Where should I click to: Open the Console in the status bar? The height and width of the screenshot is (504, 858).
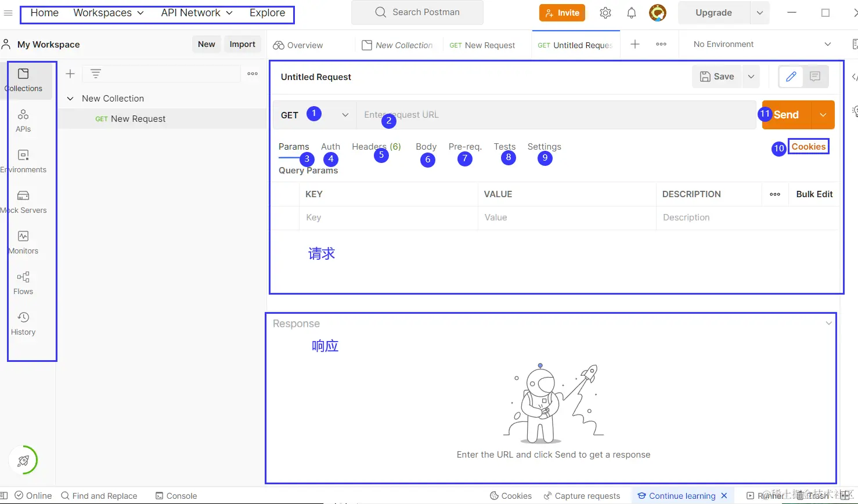(x=176, y=496)
